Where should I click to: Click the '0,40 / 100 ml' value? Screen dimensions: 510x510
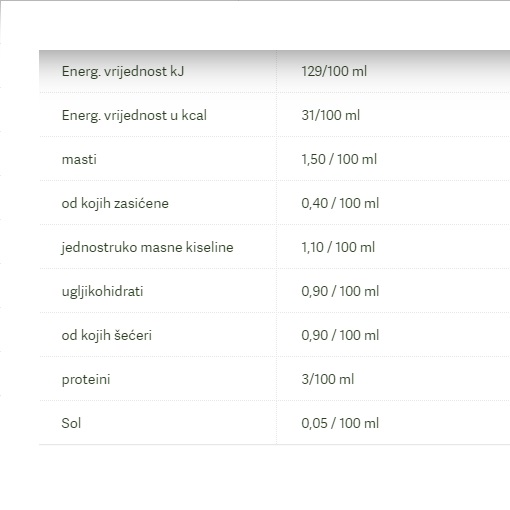340,203
